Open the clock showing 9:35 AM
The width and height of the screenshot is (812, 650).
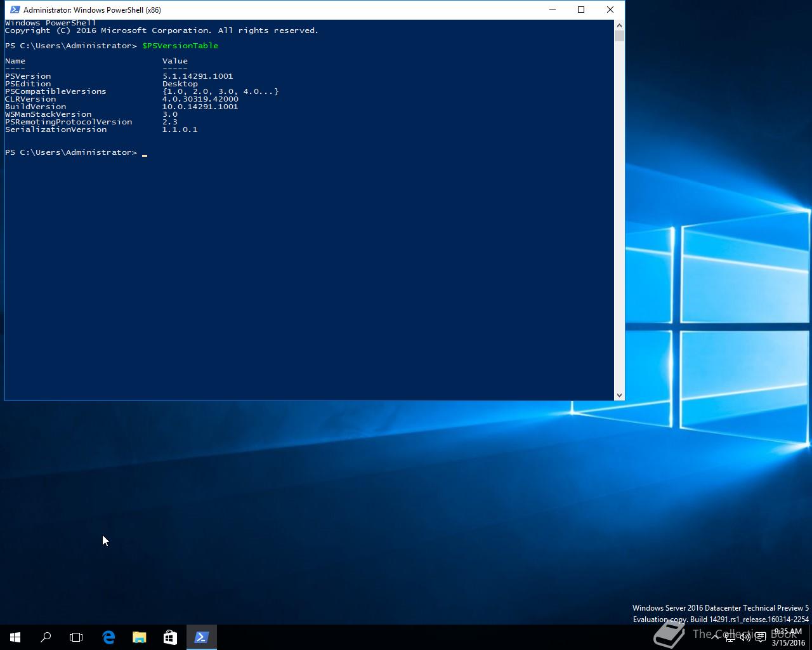point(788,637)
